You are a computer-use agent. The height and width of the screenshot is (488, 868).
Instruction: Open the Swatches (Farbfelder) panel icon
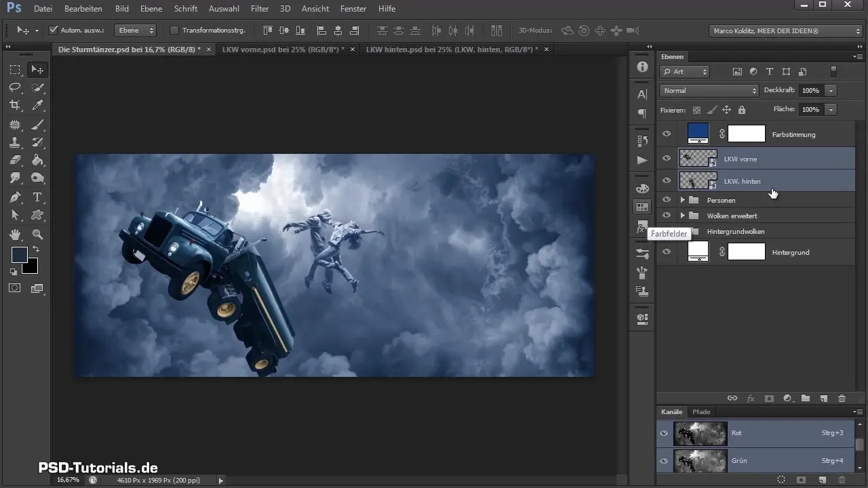coord(642,207)
